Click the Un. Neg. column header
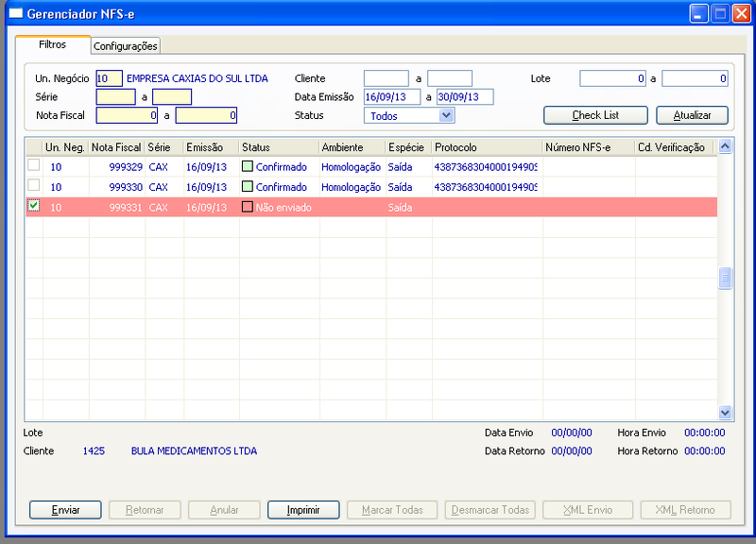The image size is (756, 544). (65, 147)
